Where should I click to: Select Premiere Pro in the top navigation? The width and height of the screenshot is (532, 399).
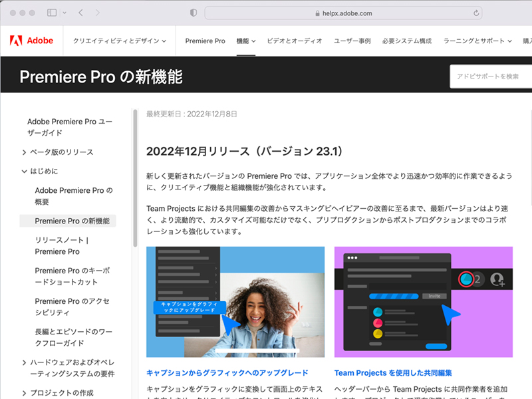[x=205, y=41]
